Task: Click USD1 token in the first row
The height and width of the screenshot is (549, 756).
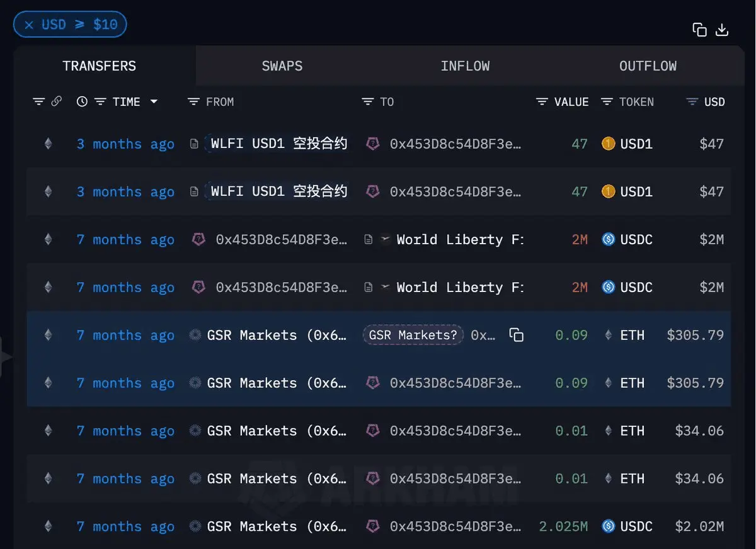Action: click(636, 144)
